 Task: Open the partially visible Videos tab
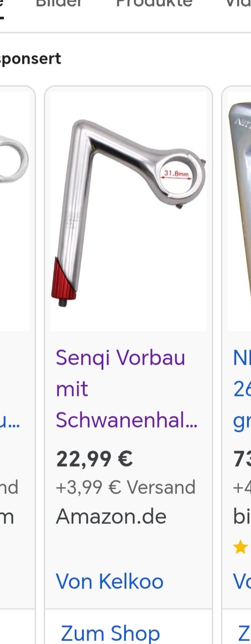[238, 3]
